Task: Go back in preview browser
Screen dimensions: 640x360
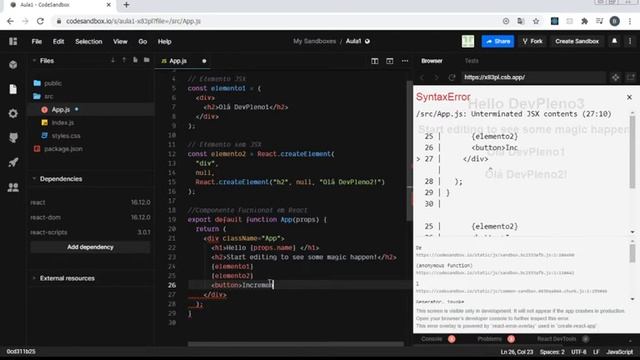Action: (422, 77)
